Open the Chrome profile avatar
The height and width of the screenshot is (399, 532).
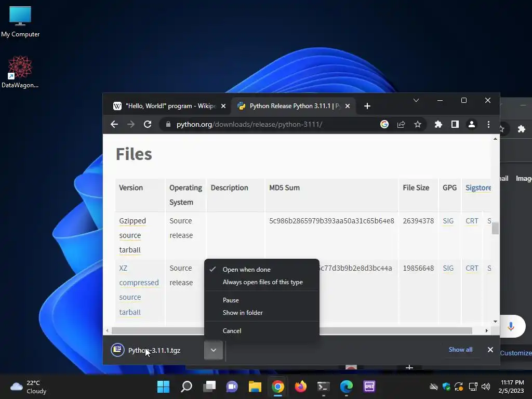tap(472, 125)
